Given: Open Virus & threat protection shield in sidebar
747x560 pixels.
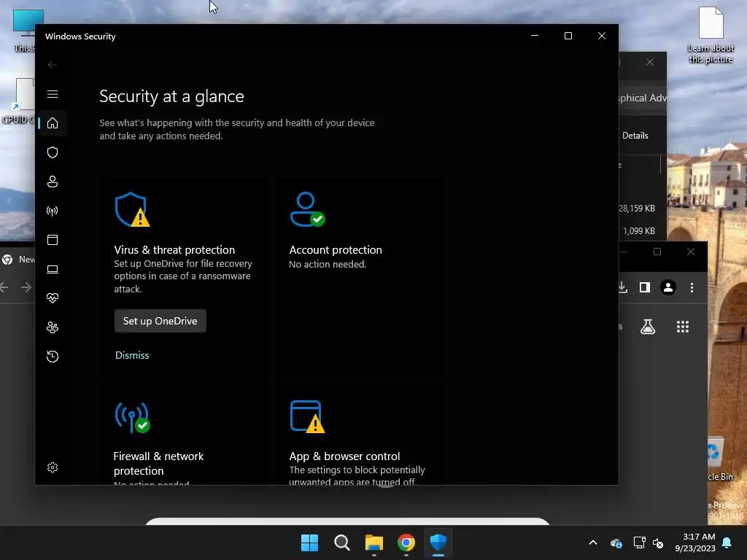Looking at the screenshot, I should (53, 152).
